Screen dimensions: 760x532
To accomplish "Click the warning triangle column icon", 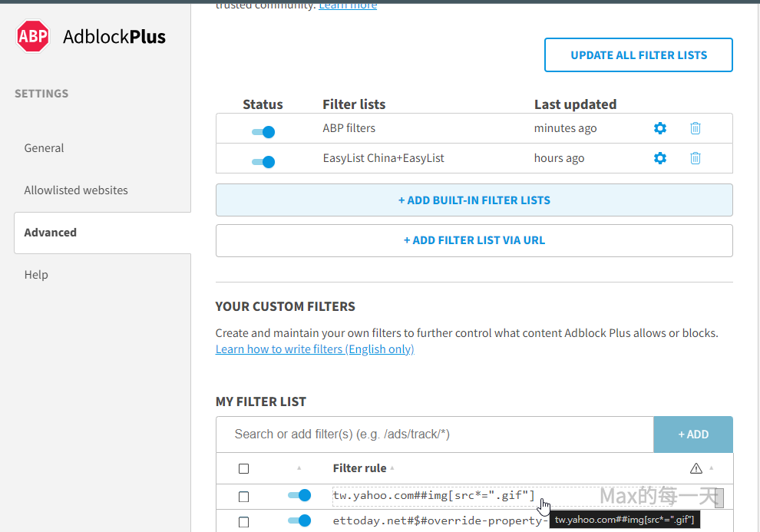I will point(696,468).
